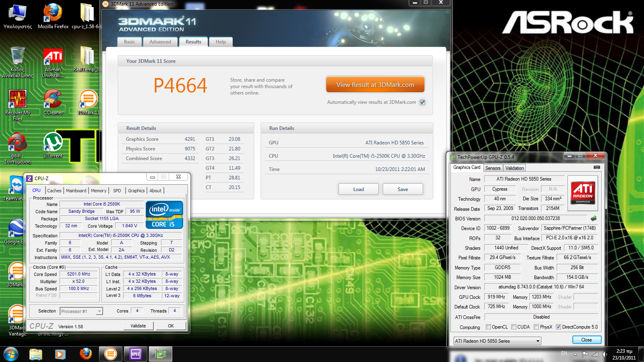Open 3DMark Vantage desktop shortcut

click(x=16, y=320)
